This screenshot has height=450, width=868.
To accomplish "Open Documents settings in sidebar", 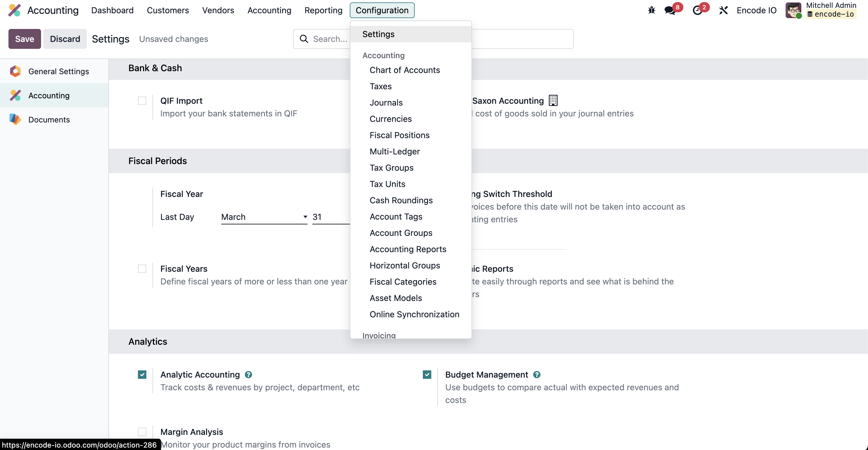I will click(49, 119).
